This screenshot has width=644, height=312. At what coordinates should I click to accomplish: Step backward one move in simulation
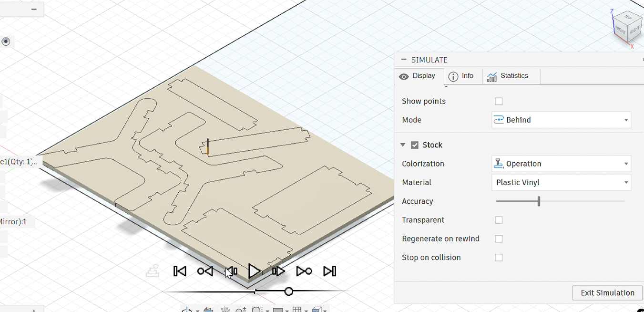231,271
